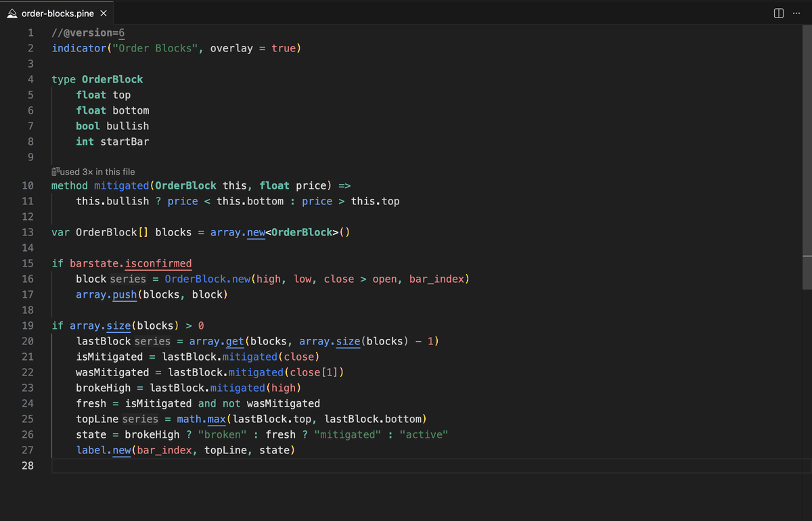Click the 'bottom' field name on line 6

coord(131,111)
